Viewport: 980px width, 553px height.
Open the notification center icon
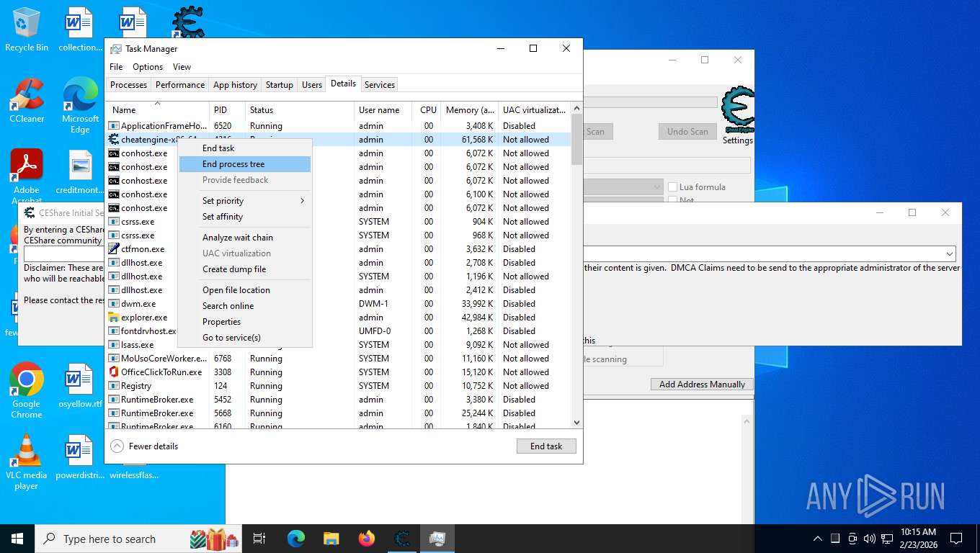(x=956, y=539)
